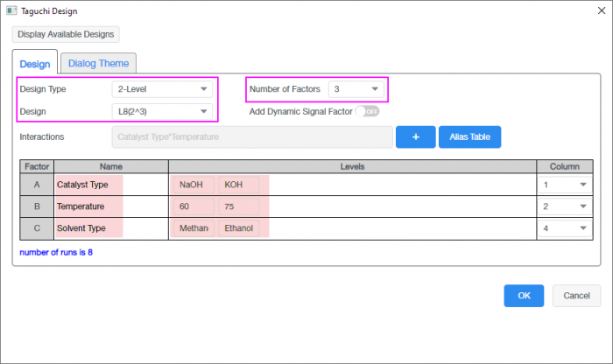Click the Column header cell
The width and height of the screenshot is (613, 364).
coord(565,167)
